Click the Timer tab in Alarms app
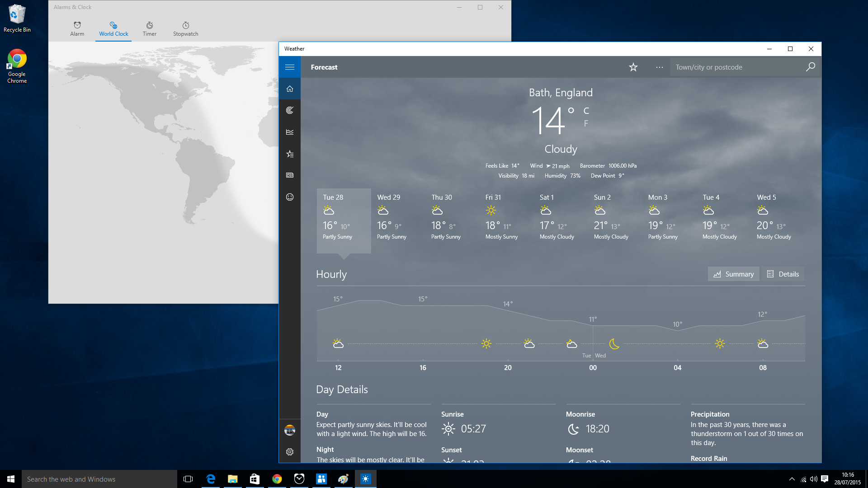Screen dimensions: 868x488 [149, 28]
